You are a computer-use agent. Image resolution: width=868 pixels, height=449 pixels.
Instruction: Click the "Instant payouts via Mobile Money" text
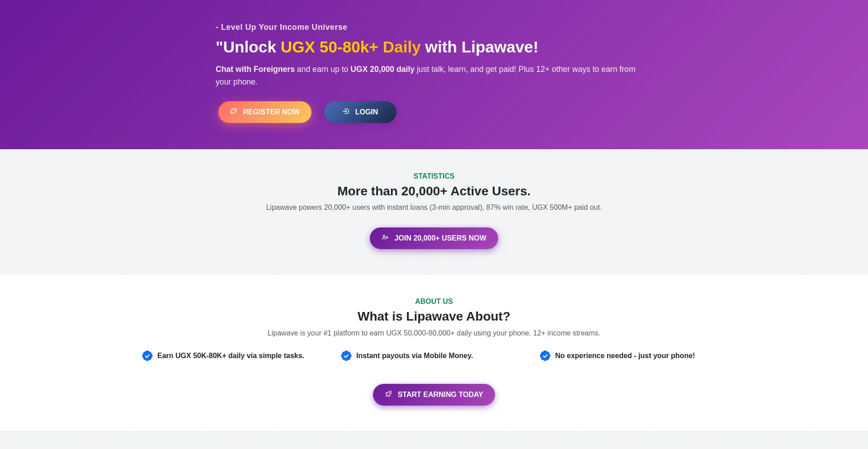[x=414, y=356]
